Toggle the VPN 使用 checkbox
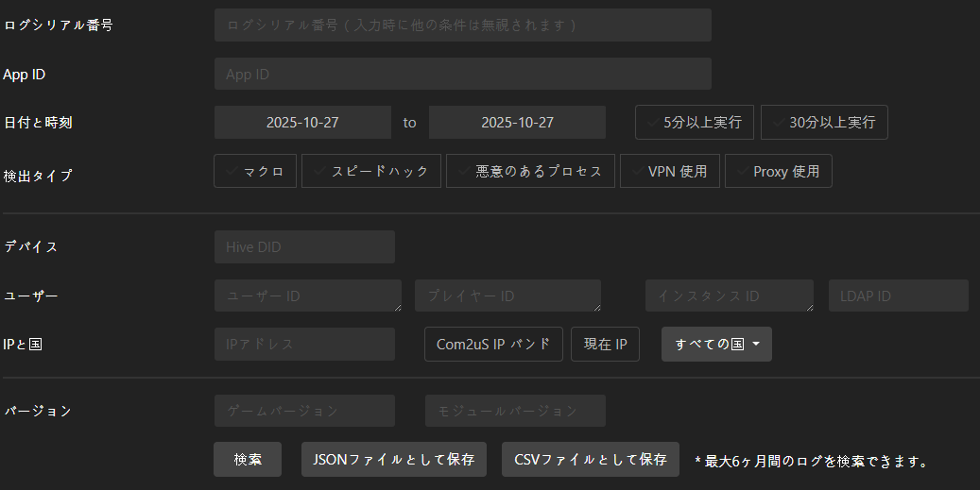This screenshot has width=980, height=490. [670, 171]
